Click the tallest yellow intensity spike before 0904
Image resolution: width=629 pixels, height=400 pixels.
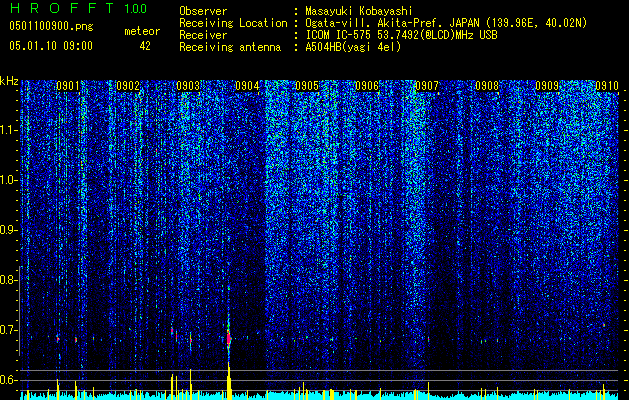click(229, 380)
